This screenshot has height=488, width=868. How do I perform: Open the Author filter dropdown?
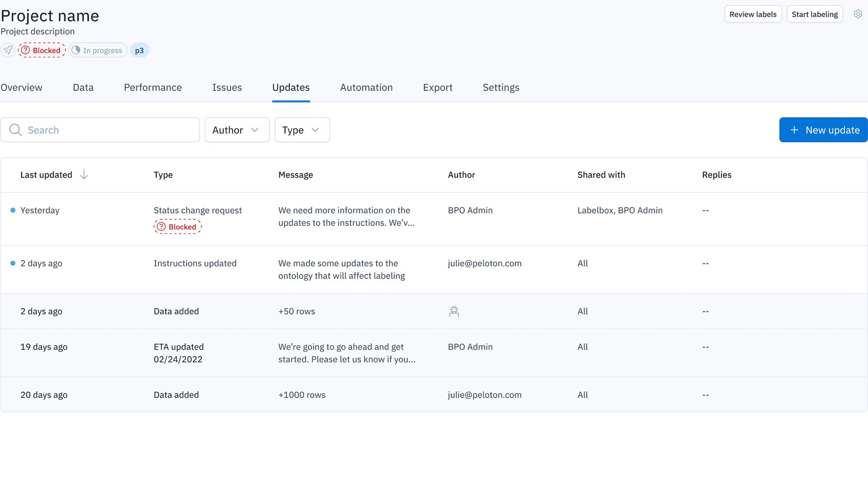[237, 130]
